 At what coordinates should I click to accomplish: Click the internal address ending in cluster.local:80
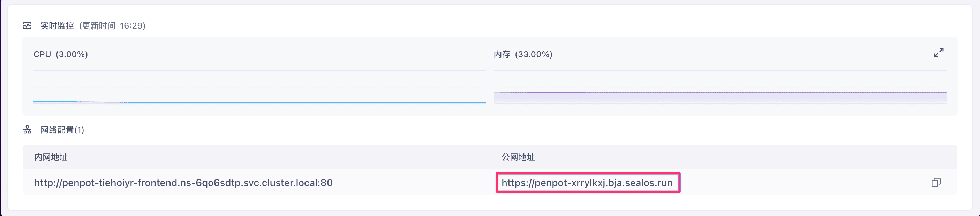click(183, 183)
